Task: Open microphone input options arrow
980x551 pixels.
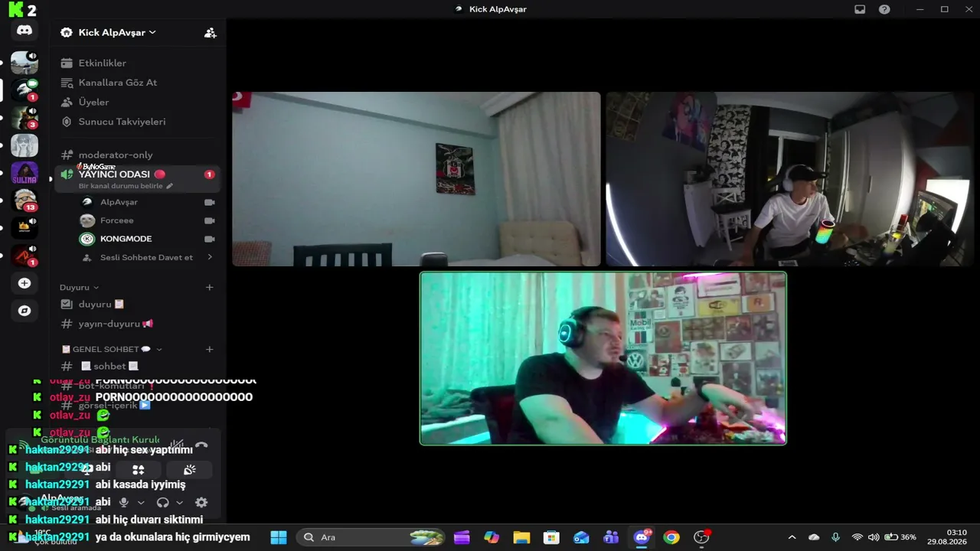Action: [x=140, y=502]
